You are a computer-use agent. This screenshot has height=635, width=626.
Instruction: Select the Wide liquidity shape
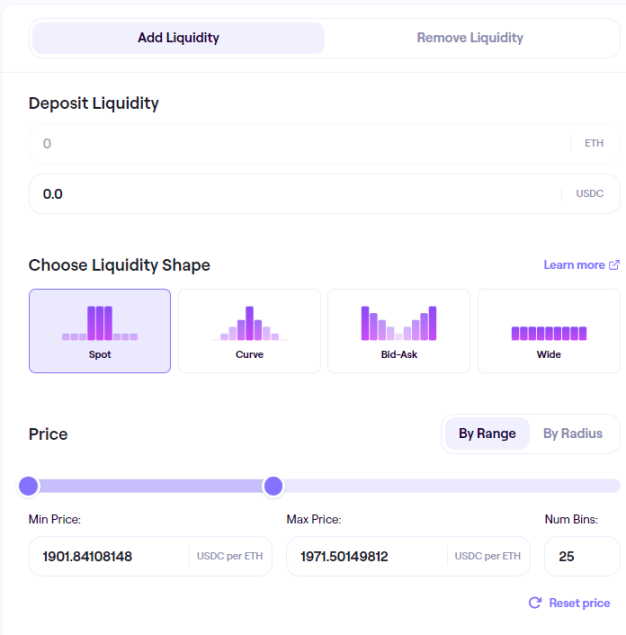(x=549, y=331)
